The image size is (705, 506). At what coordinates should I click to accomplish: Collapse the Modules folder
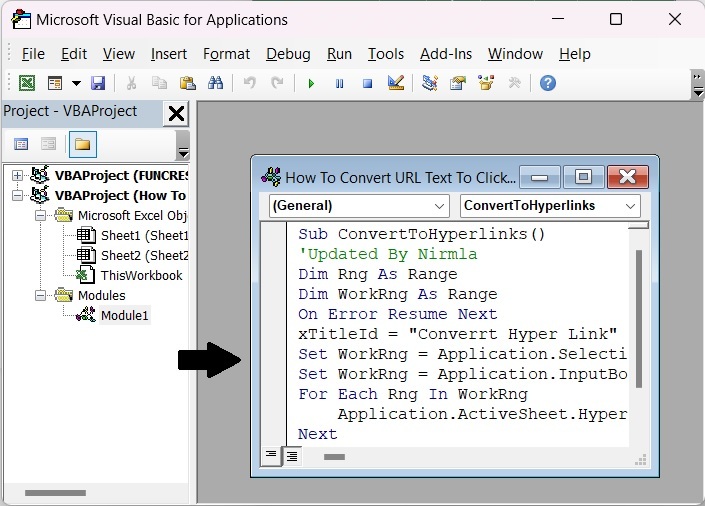tap(40, 296)
